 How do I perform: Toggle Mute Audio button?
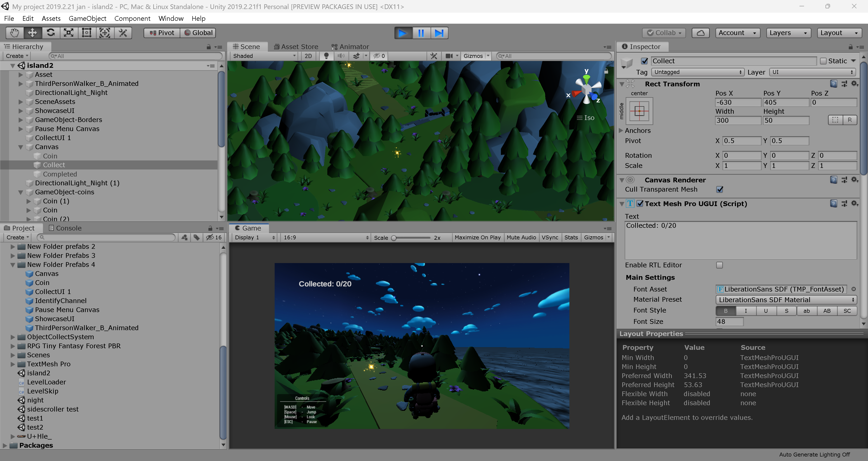tap(521, 237)
